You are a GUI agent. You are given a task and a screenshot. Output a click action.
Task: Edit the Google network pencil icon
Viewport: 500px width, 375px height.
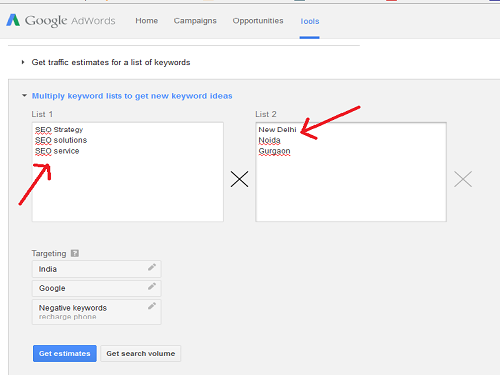152,286
